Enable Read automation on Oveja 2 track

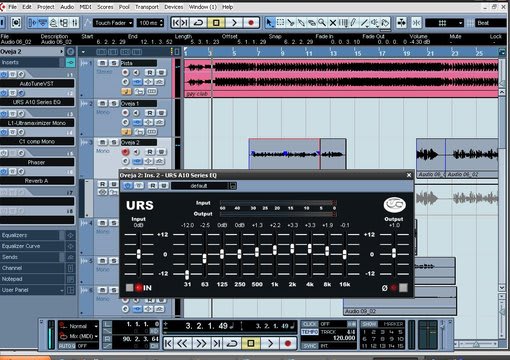(150, 152)
